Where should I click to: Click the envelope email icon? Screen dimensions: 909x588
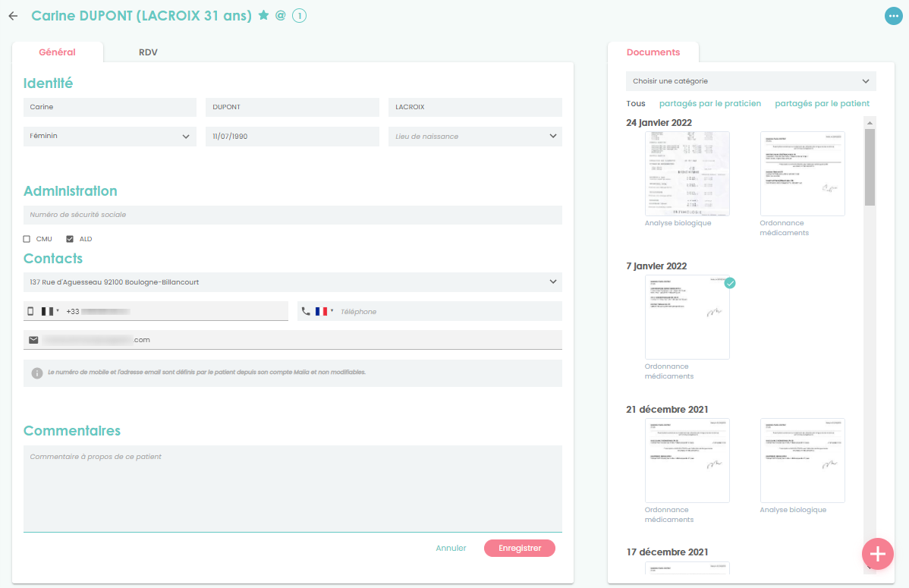(x=33, y=340)
